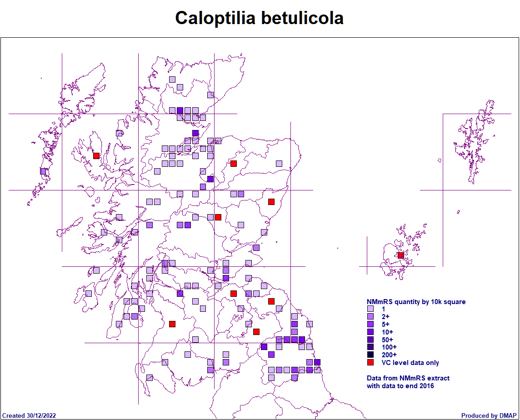Select the 50+ legend color box
520x420 pixels.
tap(370, 340)
